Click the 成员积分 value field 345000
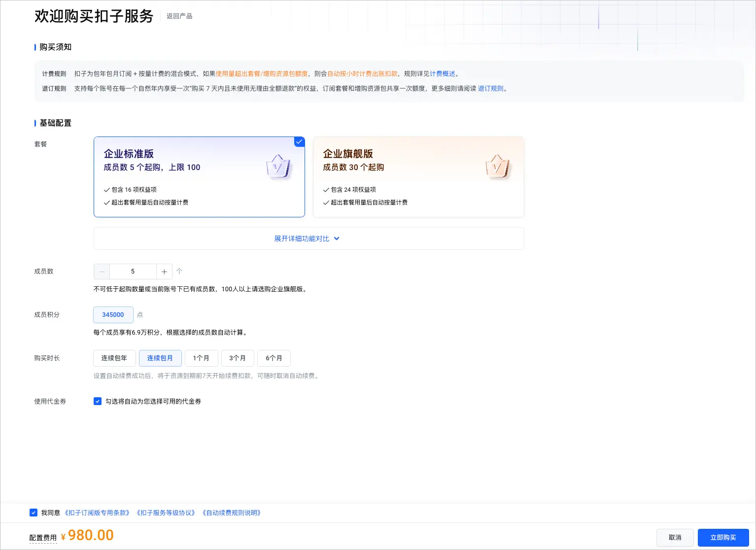 pos(113,315)
